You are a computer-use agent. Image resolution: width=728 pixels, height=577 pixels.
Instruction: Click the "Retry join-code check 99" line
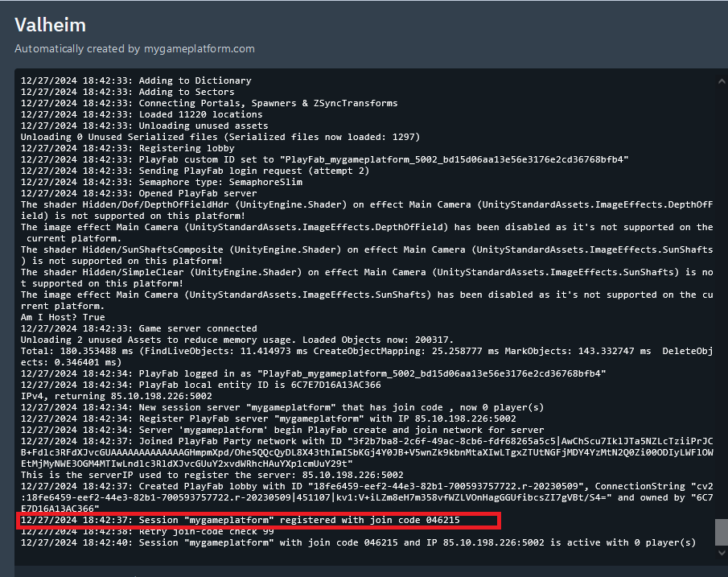point(147,531)
